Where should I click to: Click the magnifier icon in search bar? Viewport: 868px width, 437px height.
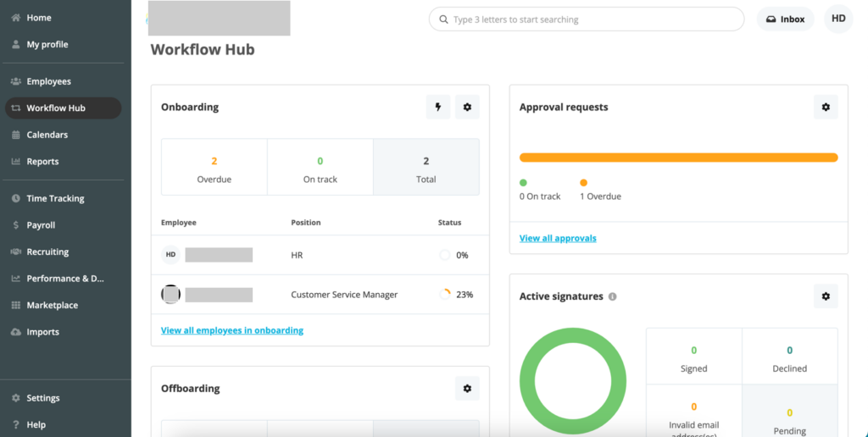click(x=443, y=19)
